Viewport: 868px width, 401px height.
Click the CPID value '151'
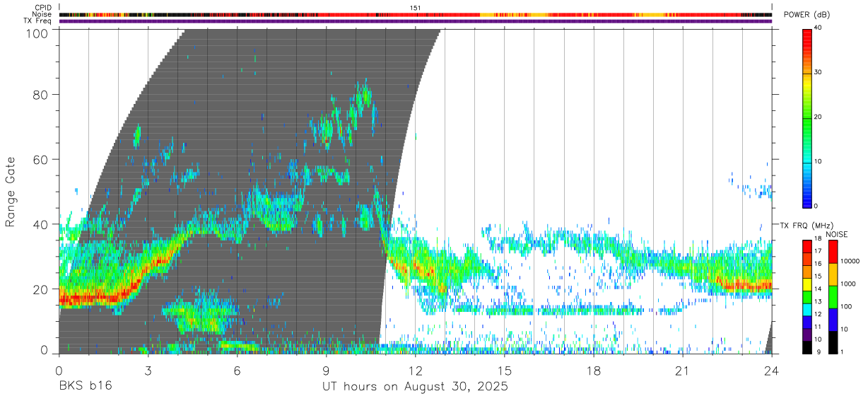click(416, 8)
